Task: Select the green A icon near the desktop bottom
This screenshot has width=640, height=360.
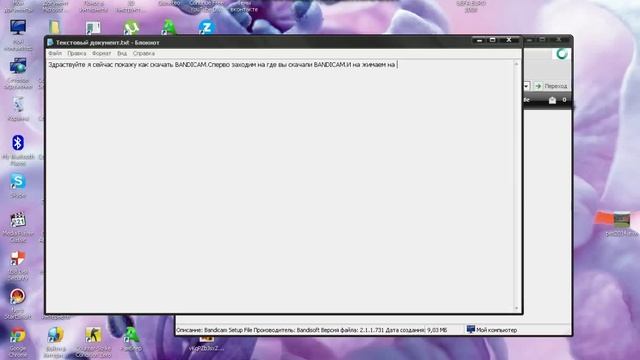Action: tap(131, 335)
